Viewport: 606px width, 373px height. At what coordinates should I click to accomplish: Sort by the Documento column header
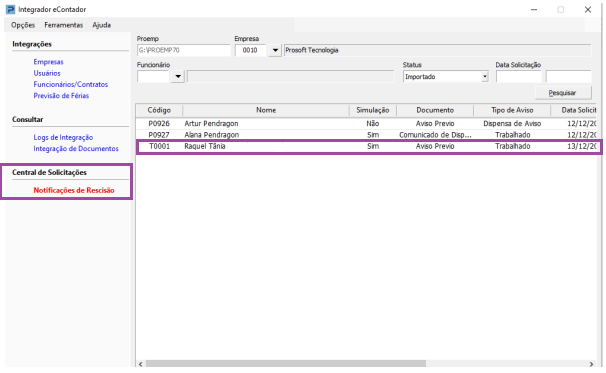pyautogui.click(x=435, y=110)
